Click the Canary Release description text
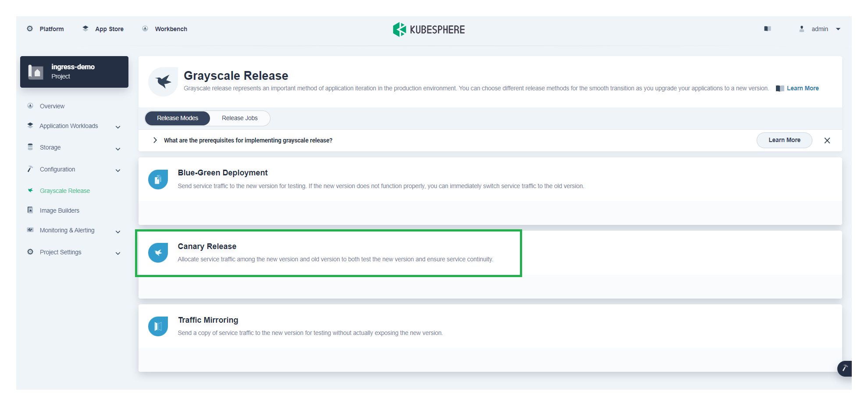 (335, 259)
